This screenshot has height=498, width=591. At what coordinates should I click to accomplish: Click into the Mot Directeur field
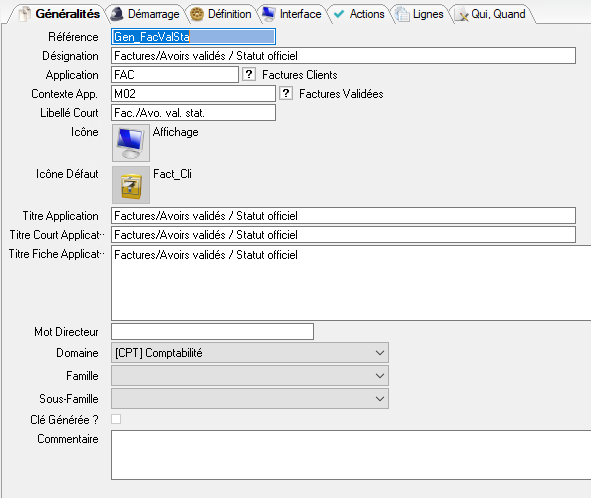coord(212,331)
